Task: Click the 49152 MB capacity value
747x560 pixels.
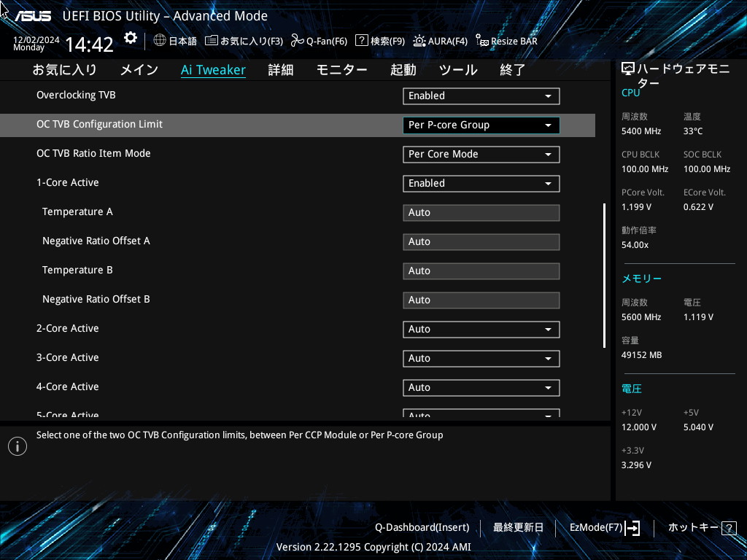Action: 642,355
